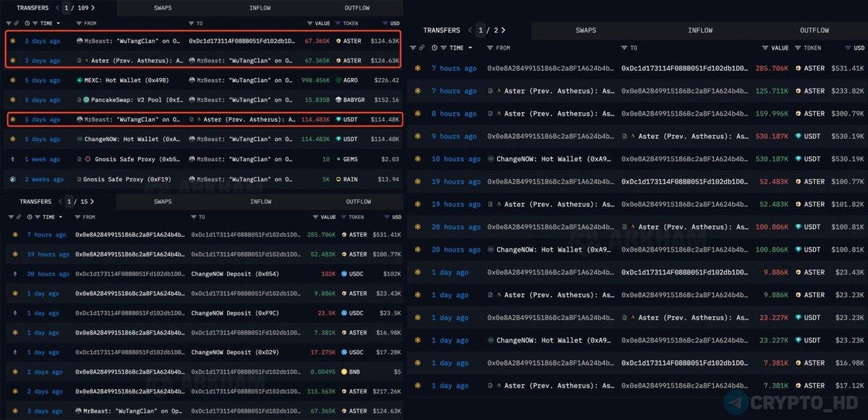Click the '1 week ago' timestamp
Image resolution: width=868 pixels, height=420 pixels.
pos(42,159)
